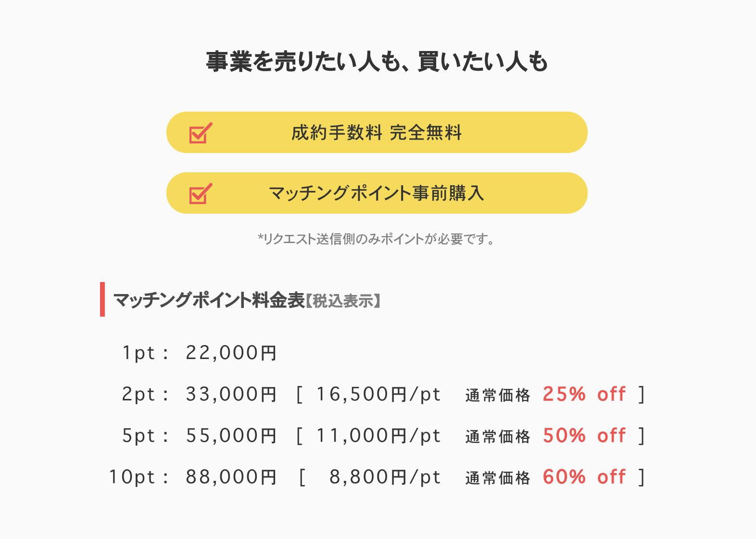Click the 16,500円/pt unit price

tap(378, 395)
